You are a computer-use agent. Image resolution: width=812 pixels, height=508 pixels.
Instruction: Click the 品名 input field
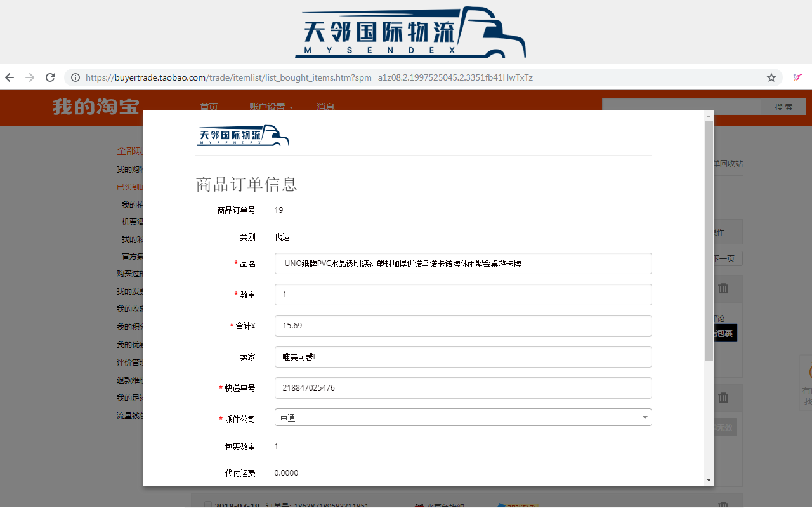click(x=463, y=264)
